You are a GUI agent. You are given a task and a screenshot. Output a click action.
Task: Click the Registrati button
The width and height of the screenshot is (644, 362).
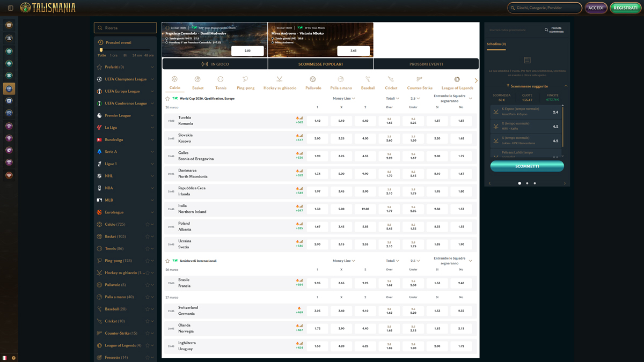click(626, 8)
